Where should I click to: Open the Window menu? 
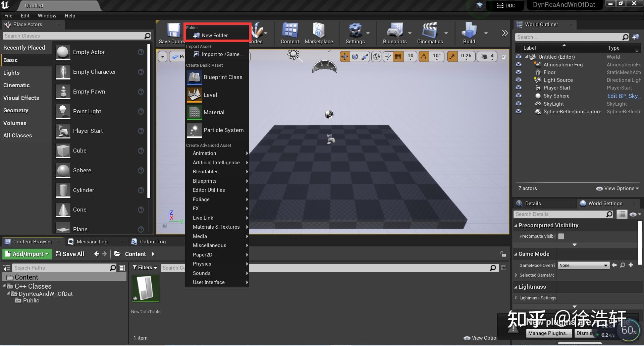click(47, 15)
